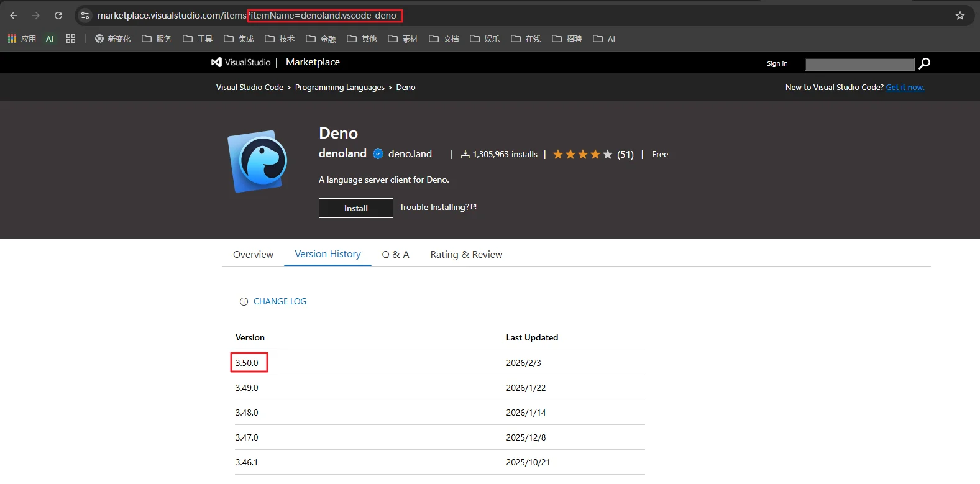Click the browser back arrow
This screenshot has width=980, height=484.
[14, 16]
